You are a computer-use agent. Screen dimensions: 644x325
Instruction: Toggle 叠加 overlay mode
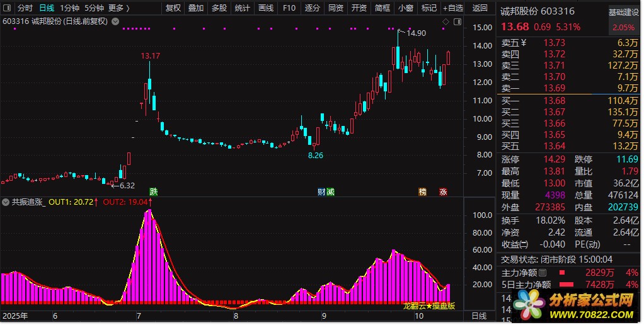point(196,8)
